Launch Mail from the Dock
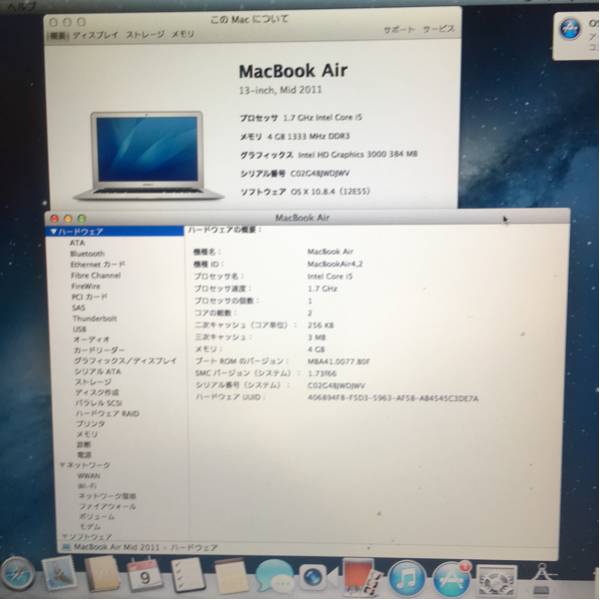The image size is (600, 600). [59, 574]
